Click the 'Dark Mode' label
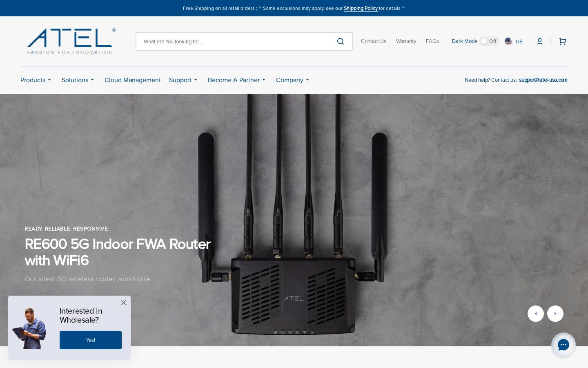 (x=465, y=41)
